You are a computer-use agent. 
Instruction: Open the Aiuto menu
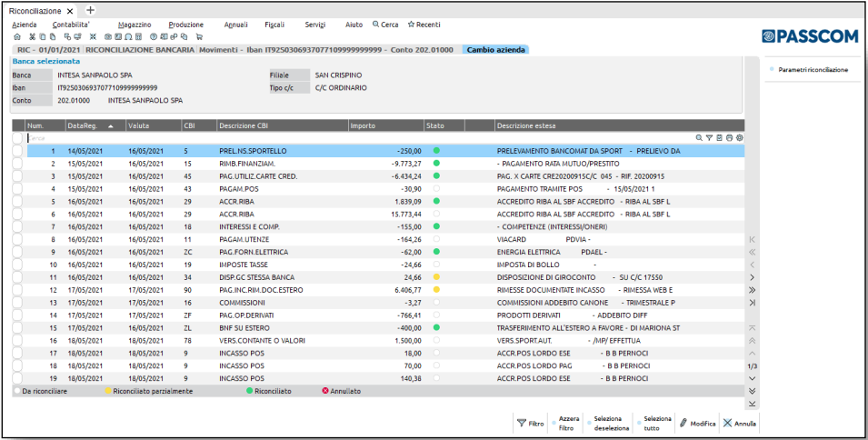(354, 25)
